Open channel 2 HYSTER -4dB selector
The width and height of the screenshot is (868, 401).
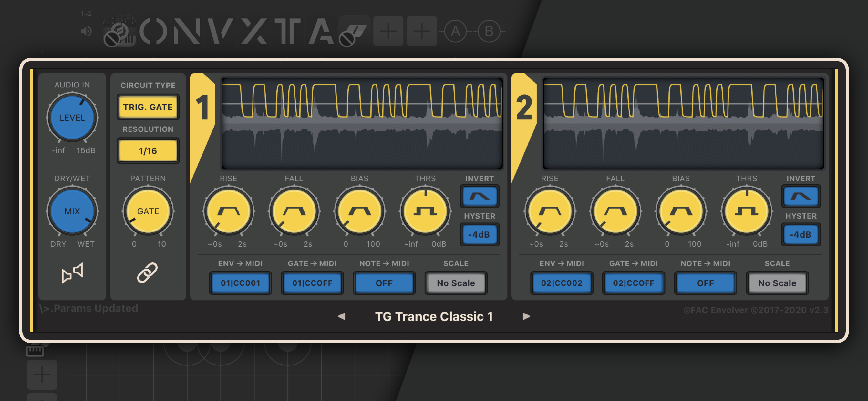tap(801, 234)
